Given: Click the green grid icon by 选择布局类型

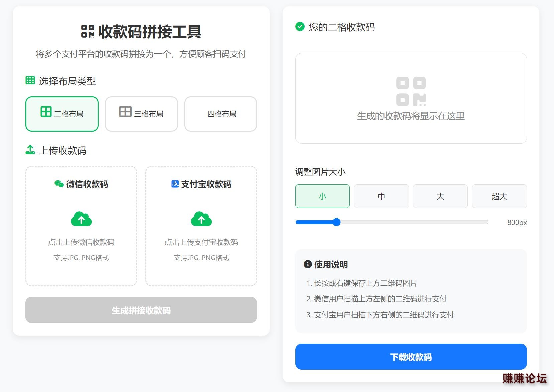Looking at the screenshot, I should 30,80.
